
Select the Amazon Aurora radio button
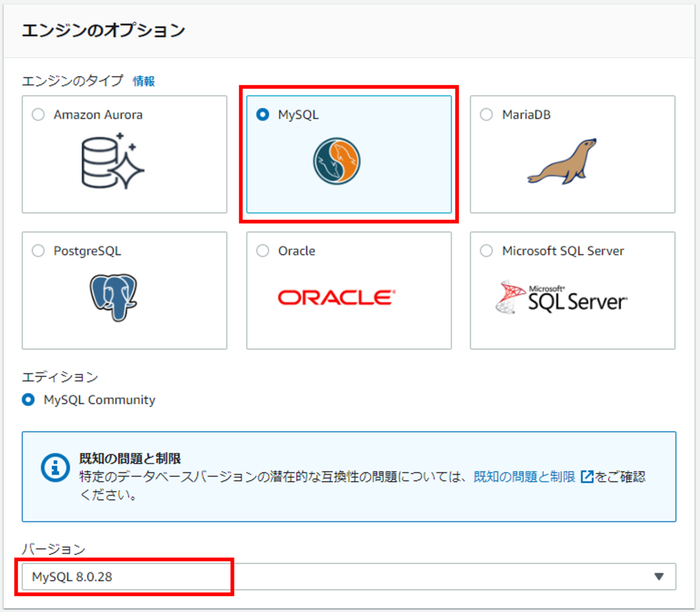click(38, 115)
